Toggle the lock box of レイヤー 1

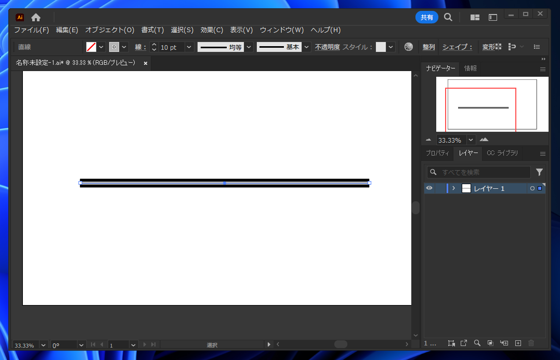pos(440,188)
